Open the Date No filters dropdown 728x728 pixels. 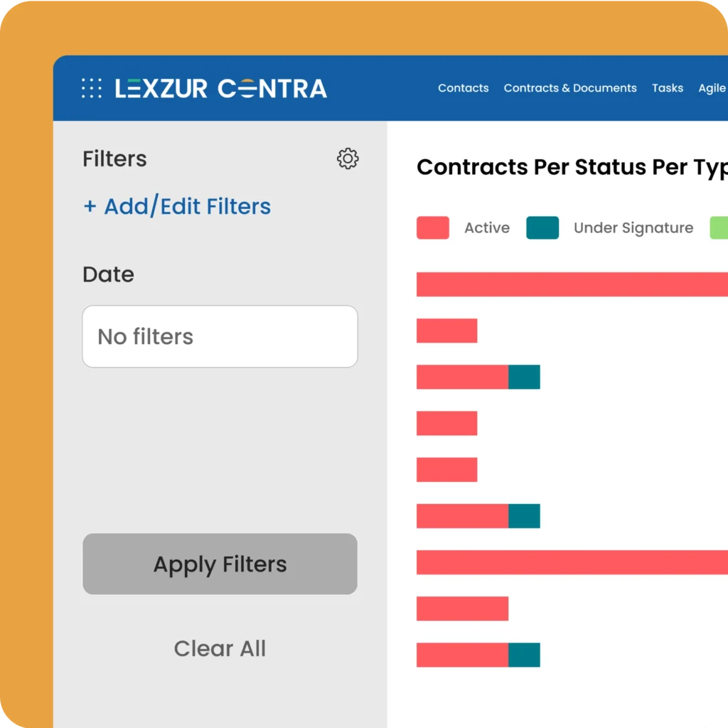[x=220, y=336]
